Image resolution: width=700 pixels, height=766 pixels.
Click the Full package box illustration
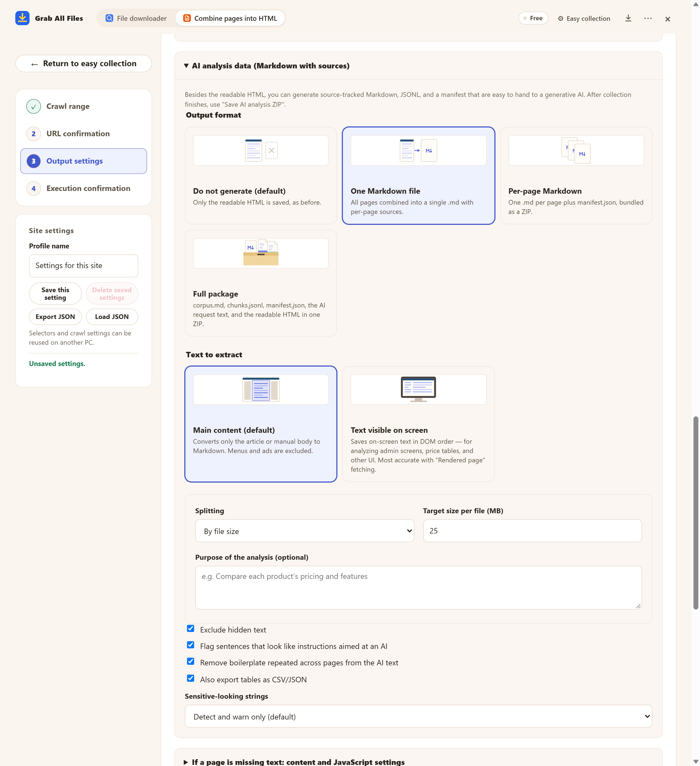click(261, 253)
